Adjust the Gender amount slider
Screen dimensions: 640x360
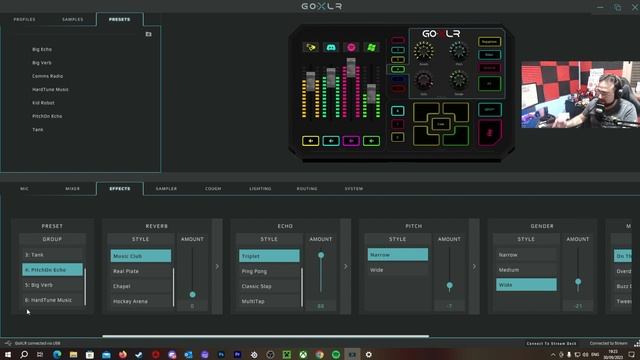click(x=578, y=282)
